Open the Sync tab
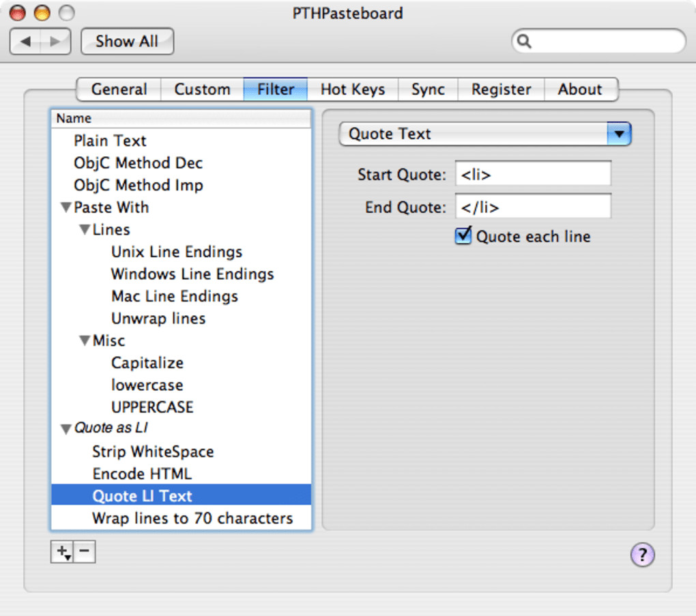Screen dimensions: 696x616 click(x=428, y=89)
